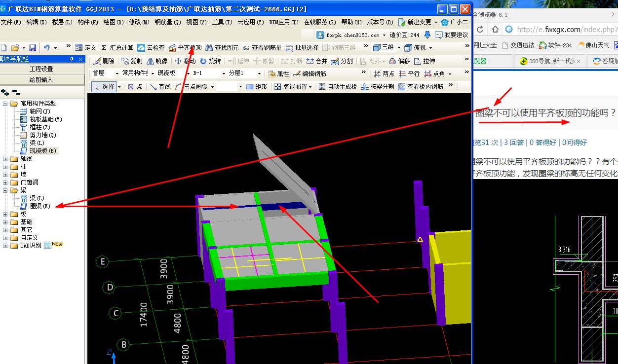The height and width of the screenshot is (364, 618).
Task: Click 旋转 rotate tool
Action: [x=210, y=61]
